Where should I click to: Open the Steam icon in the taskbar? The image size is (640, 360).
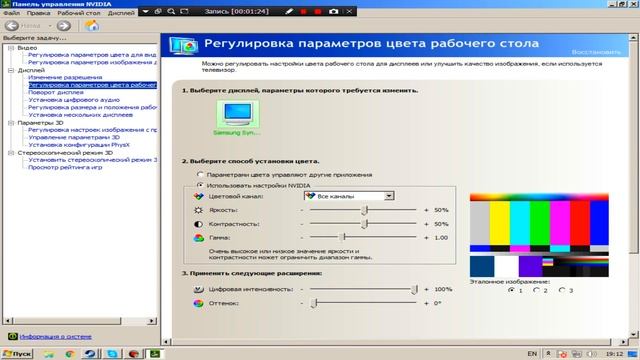click(x=90, y=354)
